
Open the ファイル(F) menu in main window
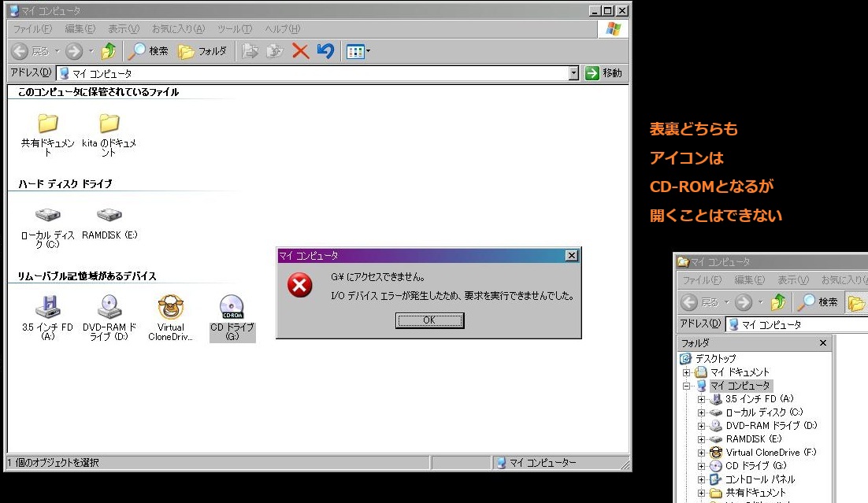point(32,29)
